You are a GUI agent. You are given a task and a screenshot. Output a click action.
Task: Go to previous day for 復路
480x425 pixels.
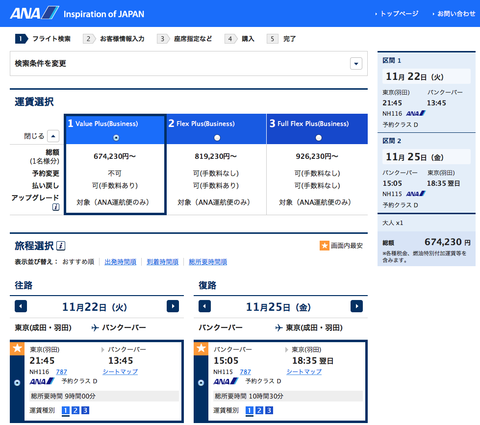point(205,306)
